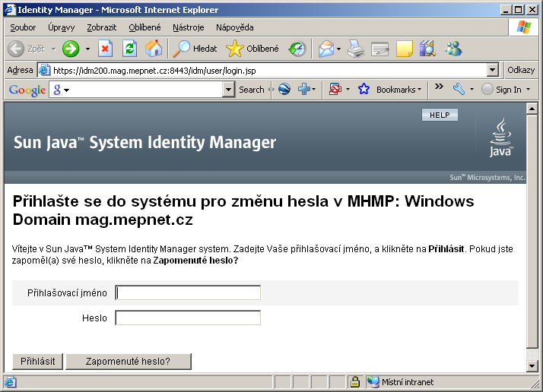The width and height of the screenshot is (543, 392).
Task: Click the Print icon
Action: (356, 49)
